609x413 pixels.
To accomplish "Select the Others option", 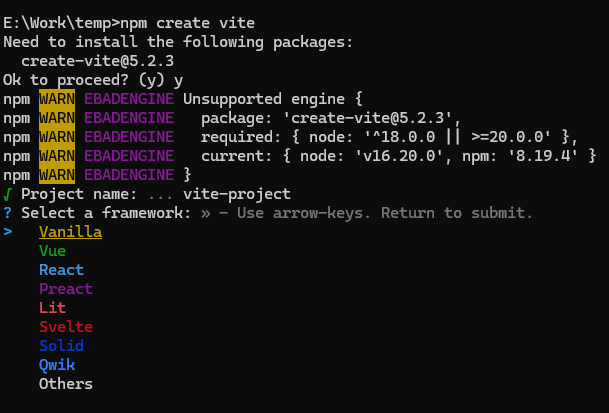I will pyautogui.click(x=65, y=384).
